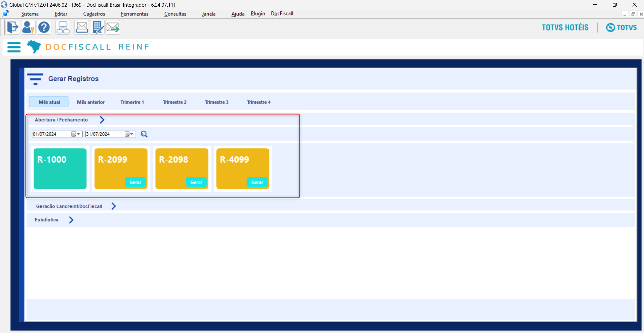Open the hamburger menu beside DocFiscall logo

(14, 47)
